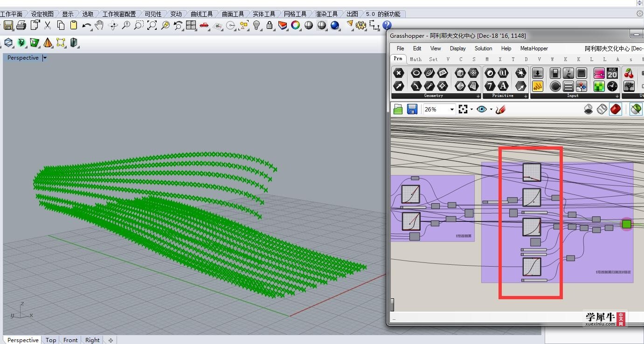Open the color wheel properties icon
Screen dimensions: 644x344
[x=296, y=25]
